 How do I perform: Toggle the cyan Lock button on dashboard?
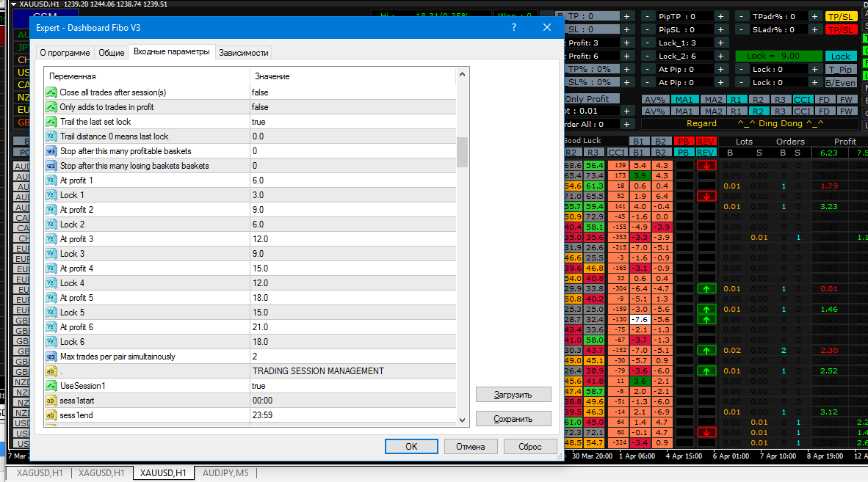(840, 56)
